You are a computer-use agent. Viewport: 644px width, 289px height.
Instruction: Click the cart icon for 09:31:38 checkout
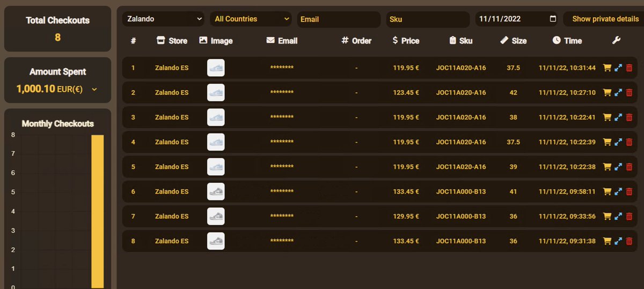pyautogui.click(x=608, y=241)
